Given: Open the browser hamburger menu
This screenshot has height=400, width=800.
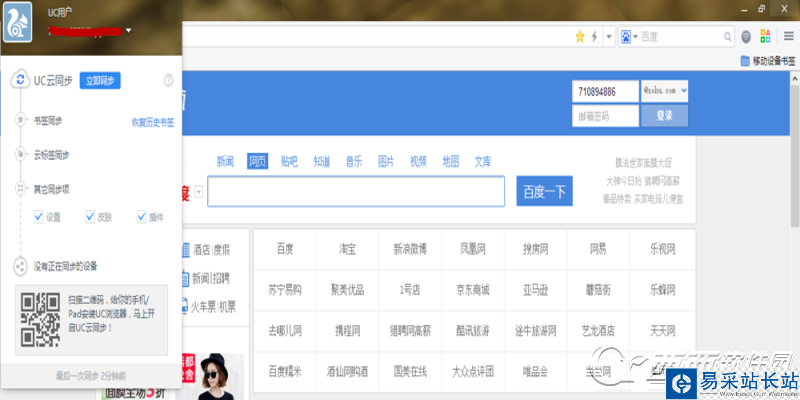Looking at the screenshot, I should pyautogui.click(x=789, y=36).
